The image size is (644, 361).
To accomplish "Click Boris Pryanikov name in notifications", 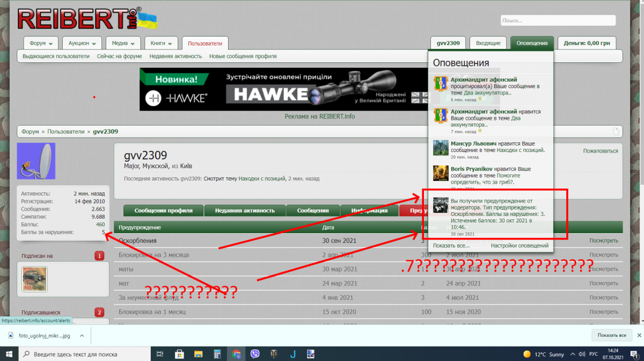I will (x=472, y=169).
